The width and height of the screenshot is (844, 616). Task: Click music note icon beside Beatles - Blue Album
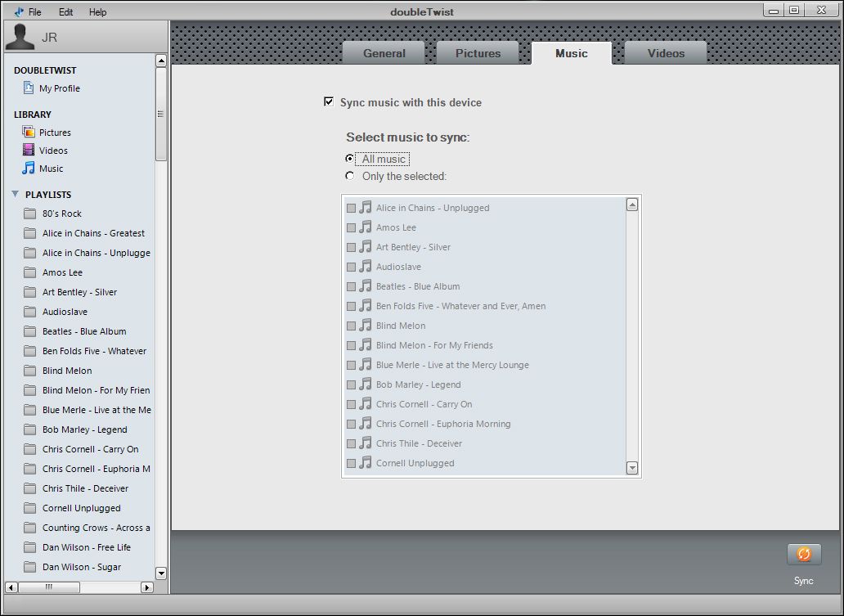pyautogui.click(x=366, y=286)
